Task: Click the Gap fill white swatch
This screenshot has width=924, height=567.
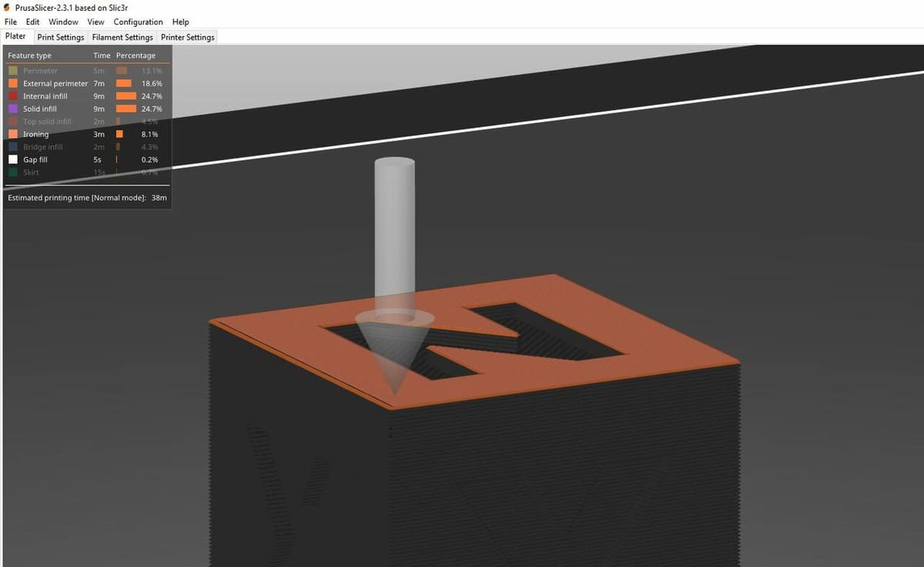Action: (13, 159)
